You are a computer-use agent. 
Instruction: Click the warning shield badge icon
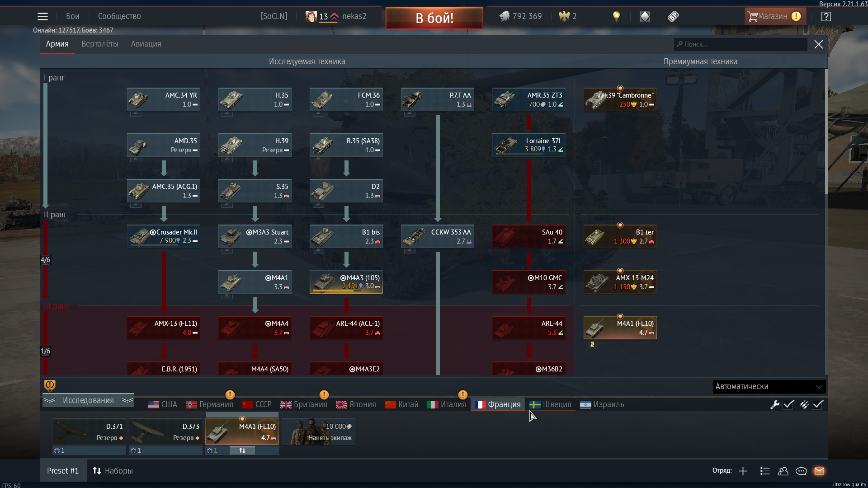[50, 385]
